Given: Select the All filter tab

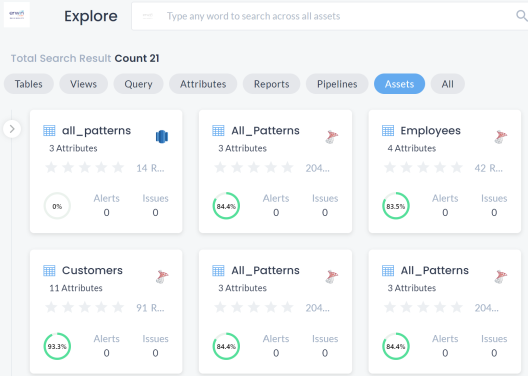Looking at the screenshot, I should click(x=448, y=84).
